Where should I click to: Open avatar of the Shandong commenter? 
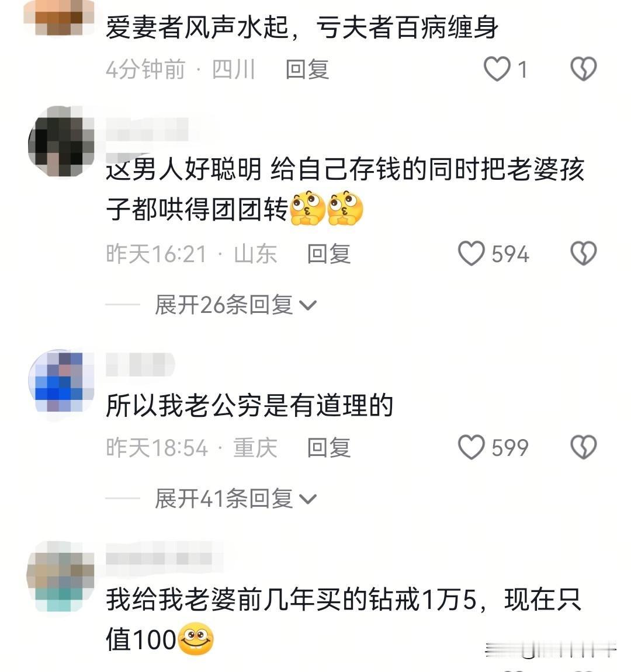[x=61, y=141]
